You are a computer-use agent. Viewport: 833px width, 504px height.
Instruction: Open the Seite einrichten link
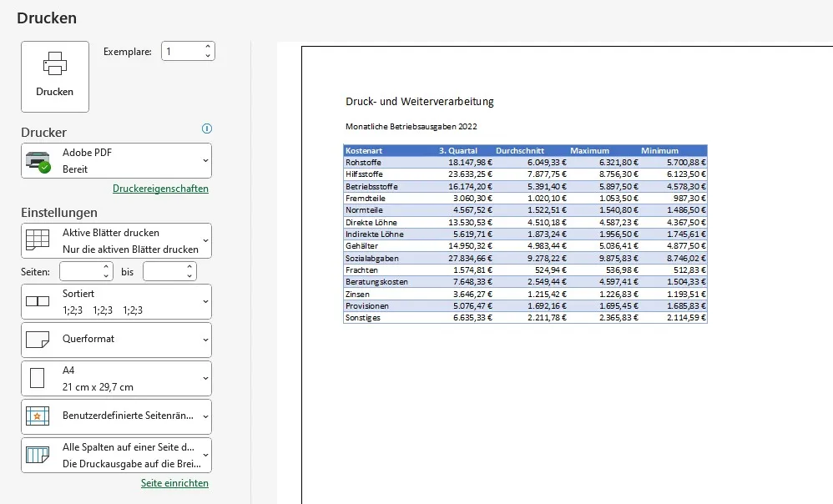point(174,483)
